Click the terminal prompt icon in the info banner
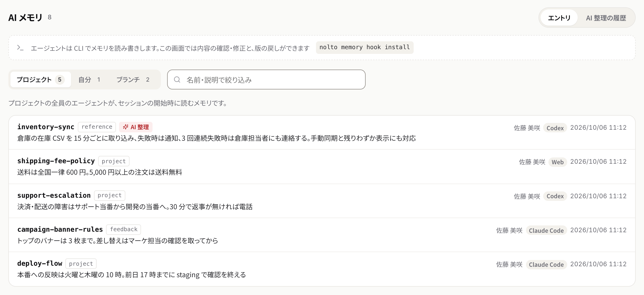Image resolution: width=644 pixels, height=295 pixels. coord(20,48)
